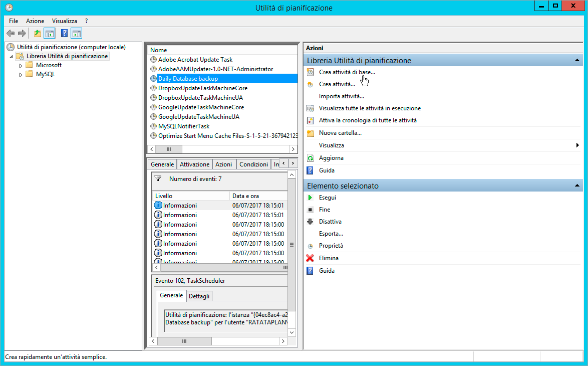Screen dimensions: 588x366
Task: Expand the MySQL tree node arrow
Action: coord(21,75)
